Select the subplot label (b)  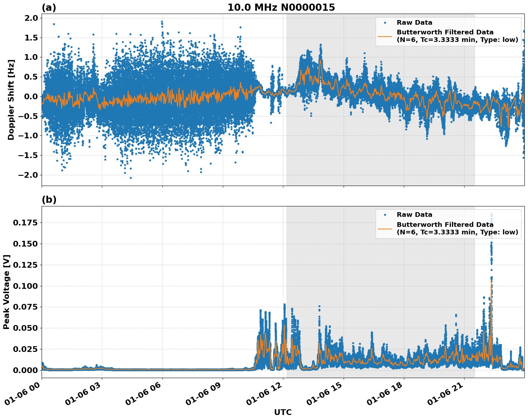coord(50,200)
